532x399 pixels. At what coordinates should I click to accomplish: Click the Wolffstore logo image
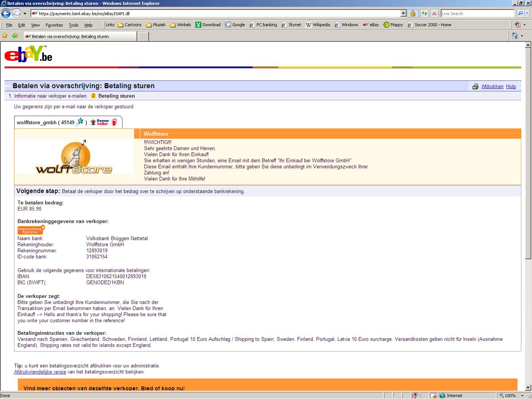tap(74, 157)
